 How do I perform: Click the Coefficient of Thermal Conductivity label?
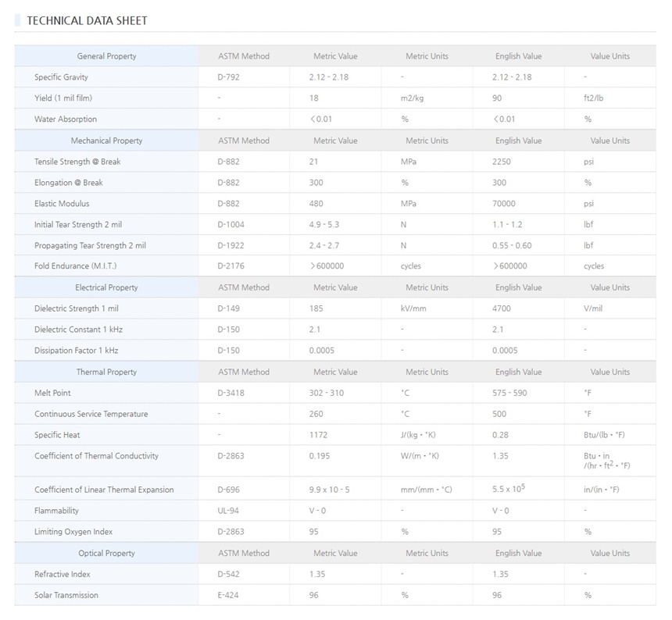[x=96, y=456]
